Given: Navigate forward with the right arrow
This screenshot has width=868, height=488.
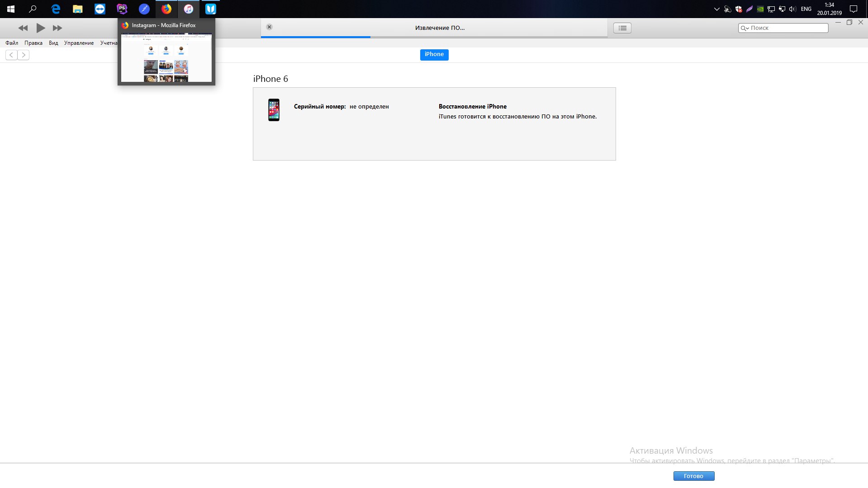Looking at the screenshot, I should (24, 55).
